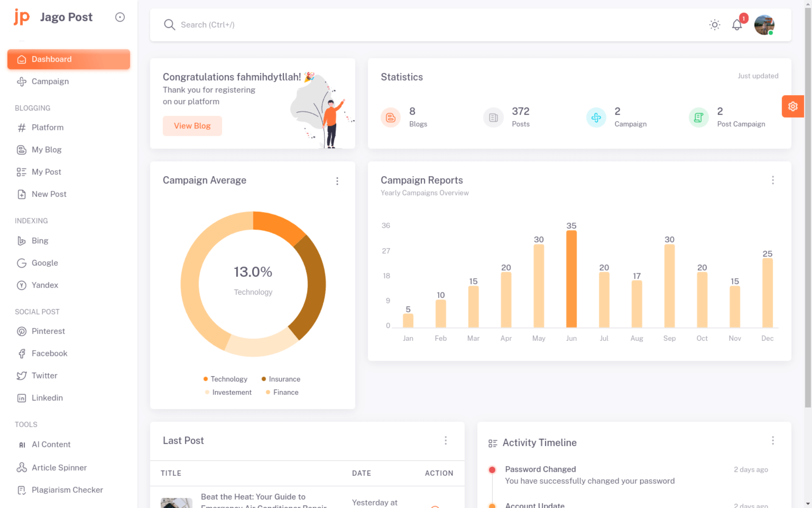Toggle sidebar pin circle next to Jago Post
Image resolution: width=812 pixels, height=508 pixels.
(x=120, y=17)
